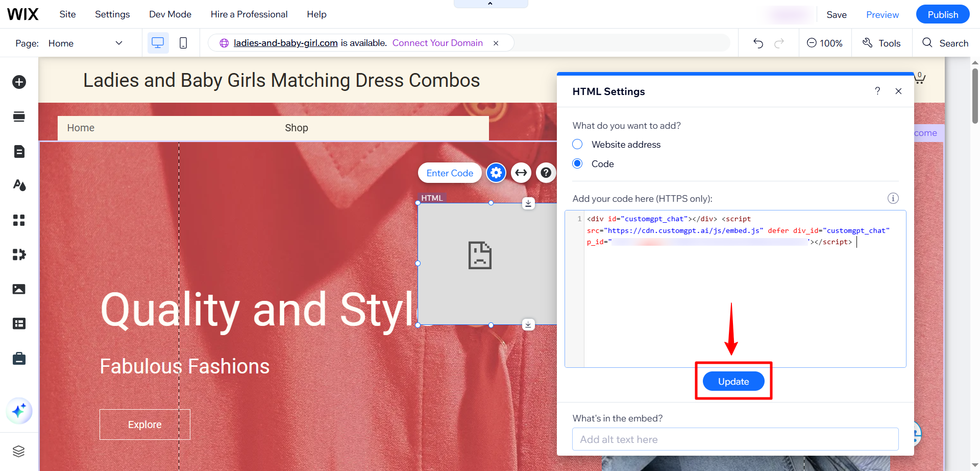Open the Settings menu

(112, 14)
